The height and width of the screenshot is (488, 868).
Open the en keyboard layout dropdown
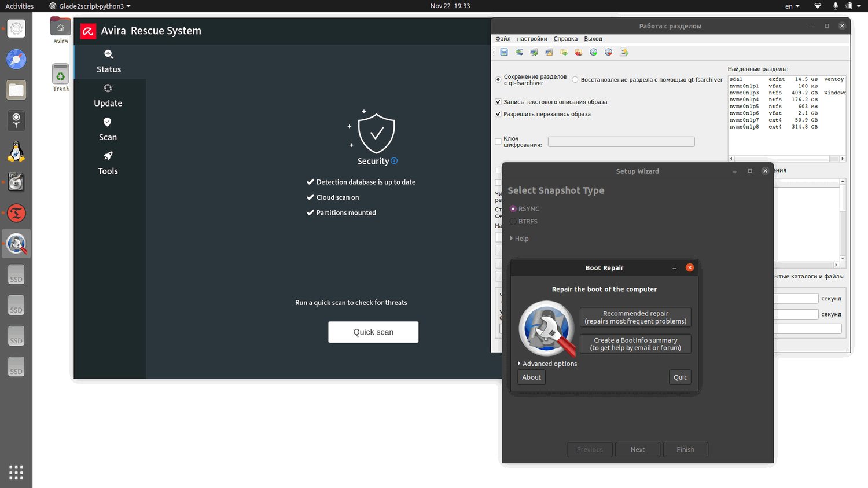(792, 6)
